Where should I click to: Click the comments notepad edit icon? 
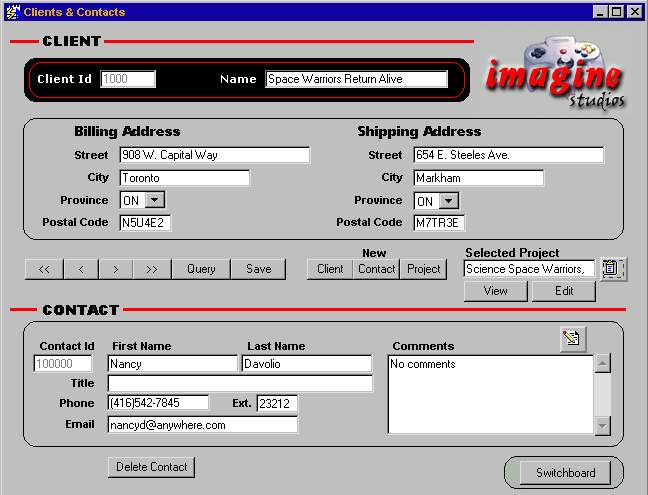(x=572, y=339)
